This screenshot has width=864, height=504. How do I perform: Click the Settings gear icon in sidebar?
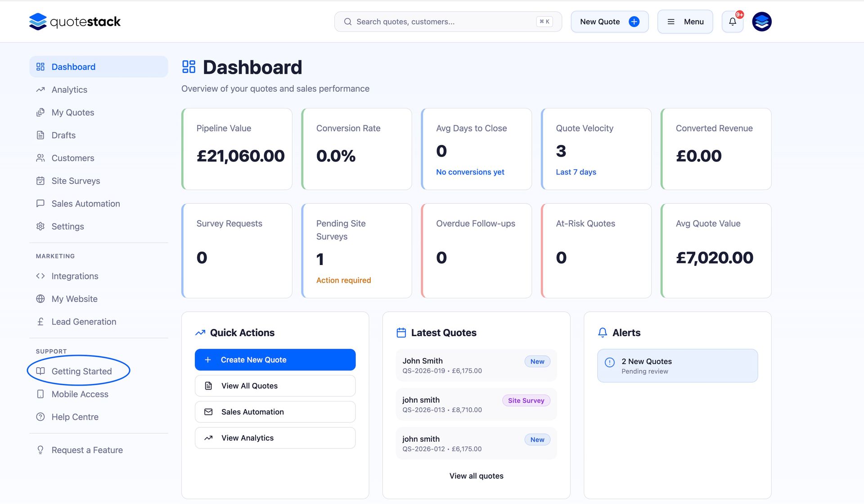(x=40, y=226)
